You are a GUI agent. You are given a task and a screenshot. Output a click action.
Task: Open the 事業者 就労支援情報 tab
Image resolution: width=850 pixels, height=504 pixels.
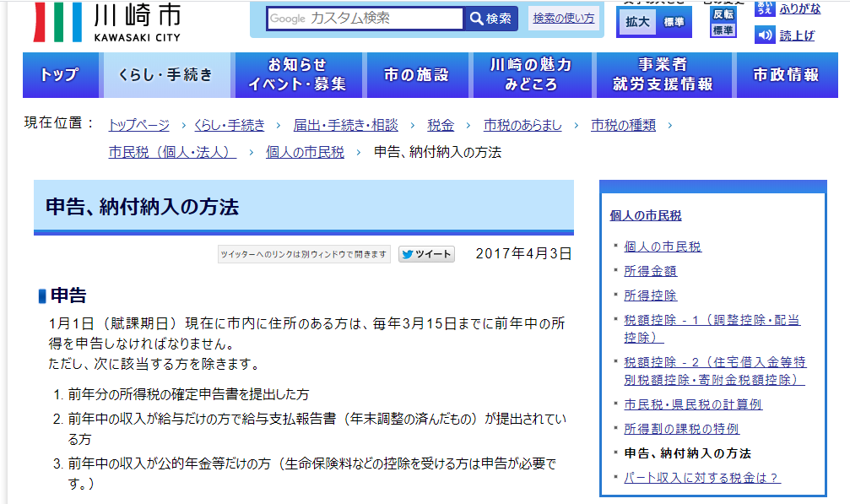[x=663, y=75]
